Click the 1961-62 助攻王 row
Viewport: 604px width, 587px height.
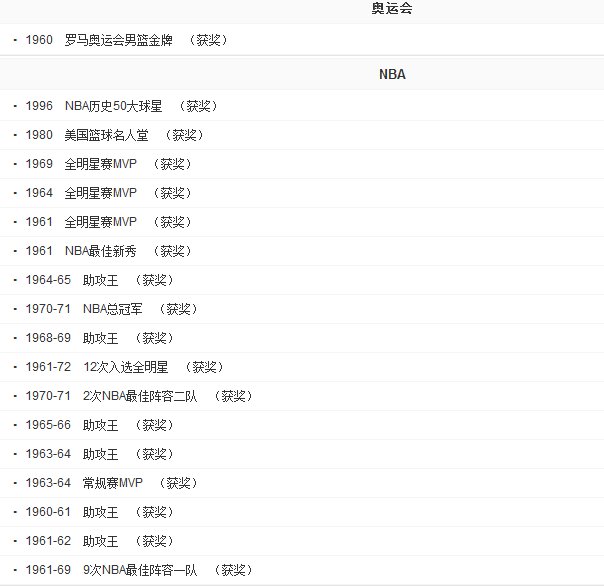click(302, 541)
